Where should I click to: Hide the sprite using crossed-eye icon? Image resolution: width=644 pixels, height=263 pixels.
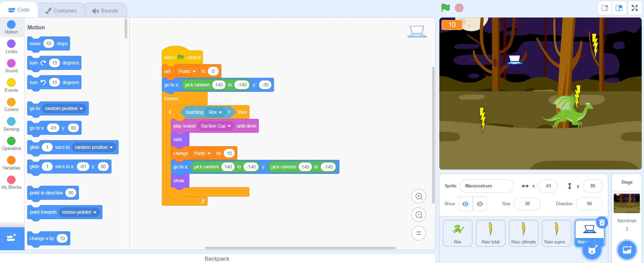[480, 204]
